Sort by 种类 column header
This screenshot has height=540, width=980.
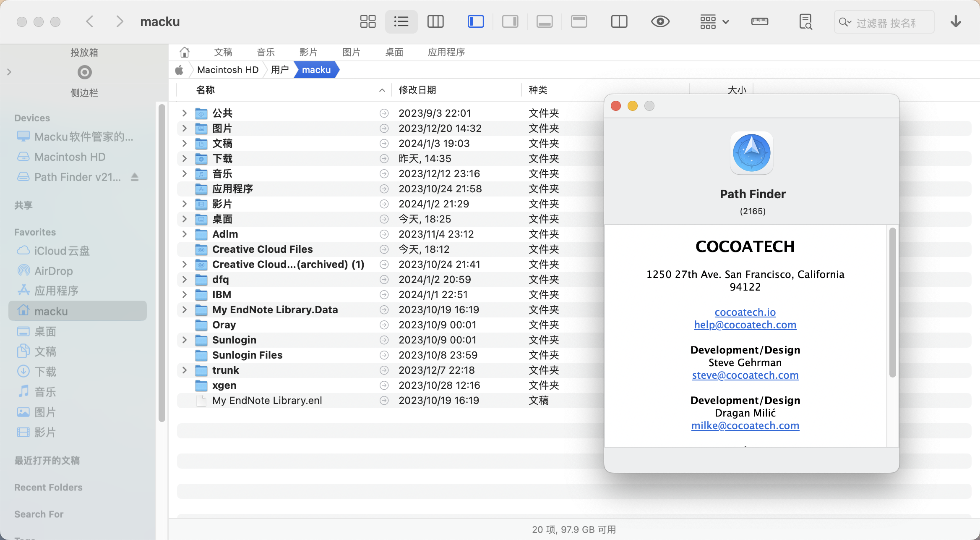click(x=538, y=90)
